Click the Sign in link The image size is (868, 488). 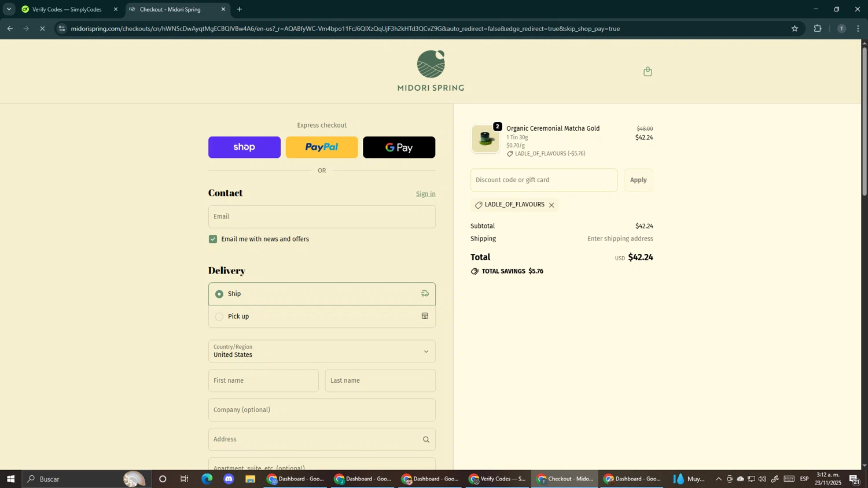pyautogui.click(x=425, y=194)
